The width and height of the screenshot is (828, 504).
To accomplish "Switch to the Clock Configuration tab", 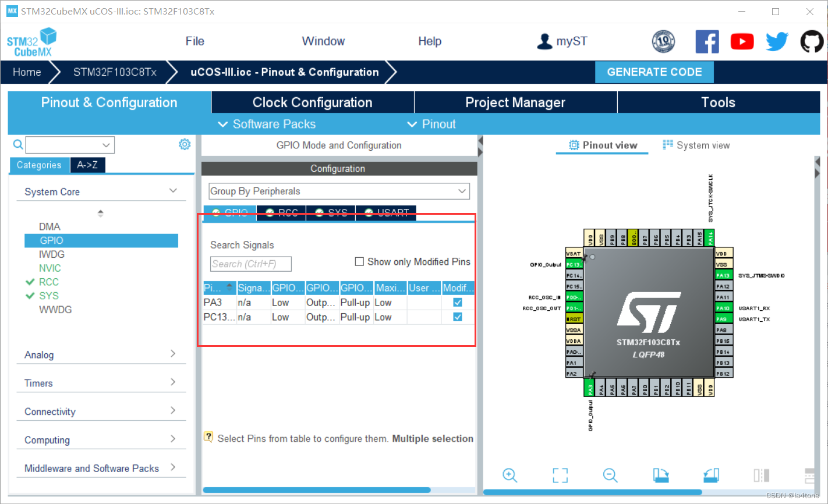I will 312,102.
